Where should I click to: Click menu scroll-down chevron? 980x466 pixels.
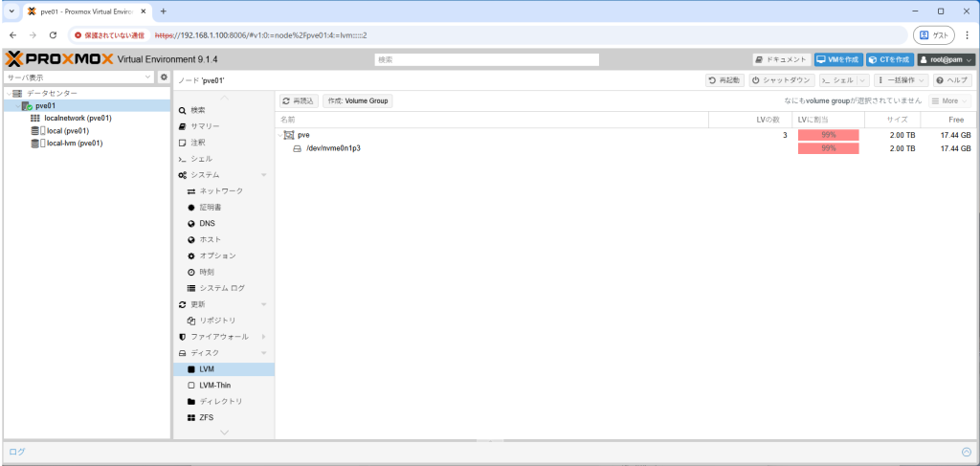pos(224,433)
